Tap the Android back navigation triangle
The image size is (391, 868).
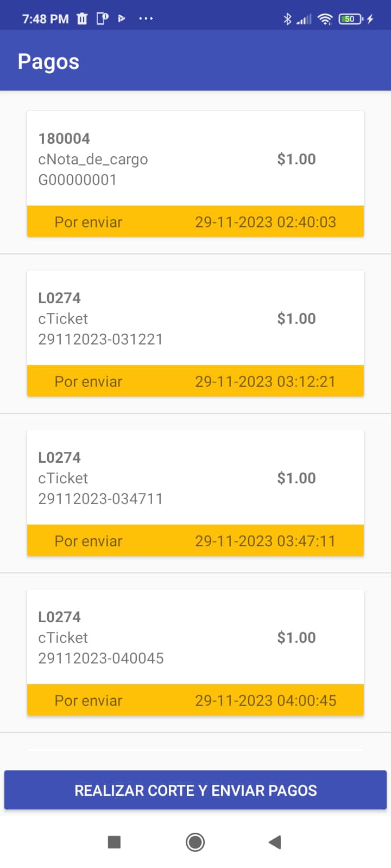(275, 842)
